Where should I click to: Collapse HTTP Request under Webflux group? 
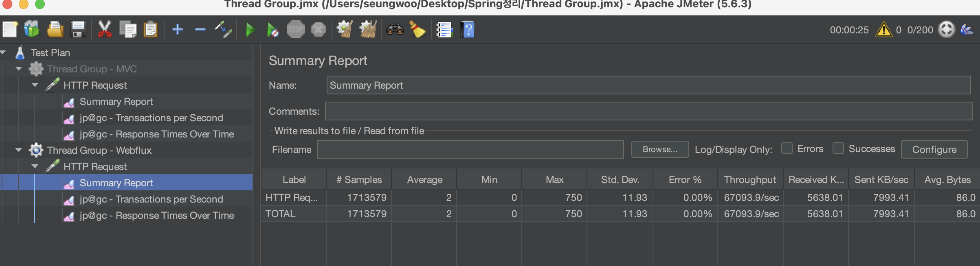35,166
